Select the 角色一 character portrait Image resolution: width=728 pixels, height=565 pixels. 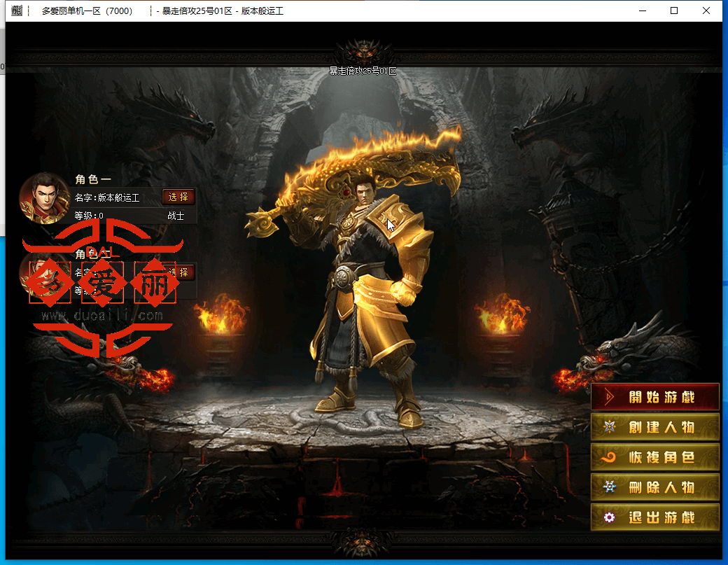[x=45, y=197]
